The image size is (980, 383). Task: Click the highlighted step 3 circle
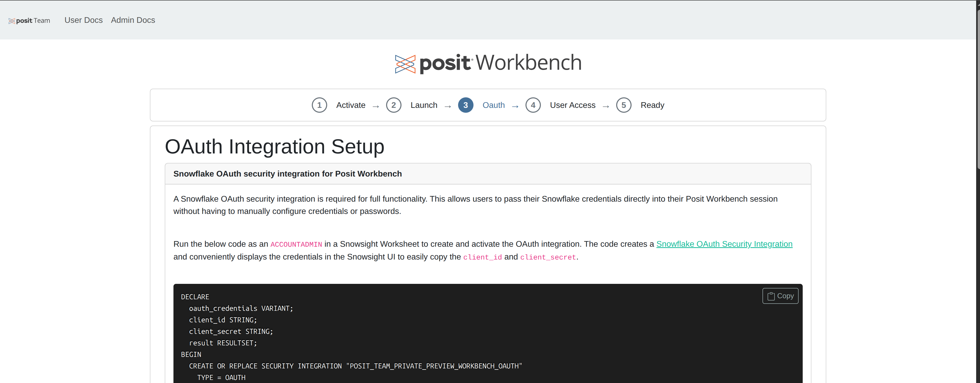465,105
